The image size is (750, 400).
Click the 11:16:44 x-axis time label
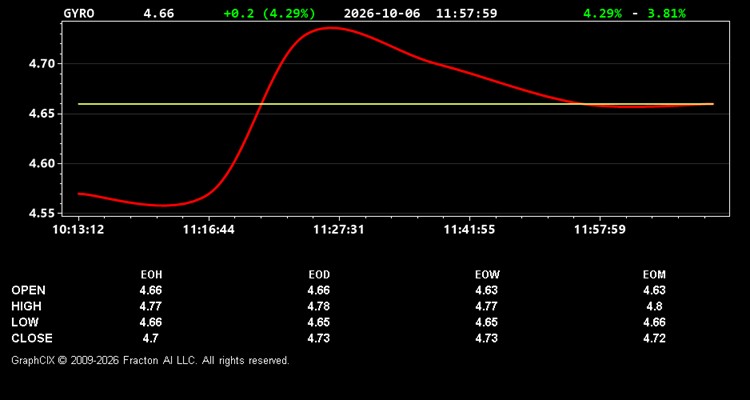click(x=209, y=230)
